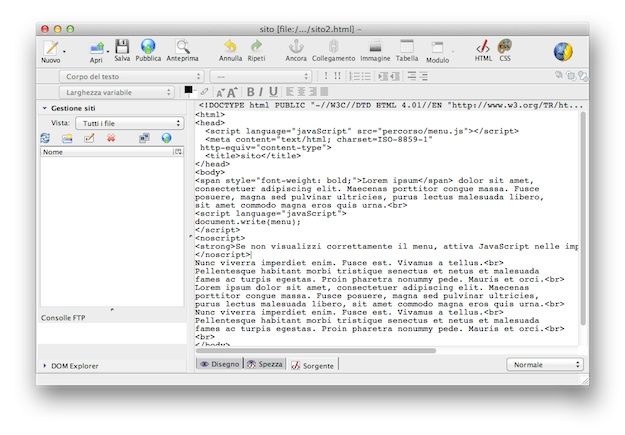Toggle Bold formatting button
This screenshot has width=625, height=435.
point(250,92)
